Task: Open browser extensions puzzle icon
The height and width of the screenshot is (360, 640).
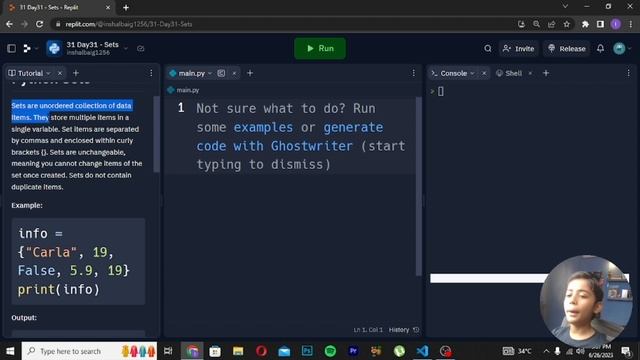Action: click(x=585, y=24)
